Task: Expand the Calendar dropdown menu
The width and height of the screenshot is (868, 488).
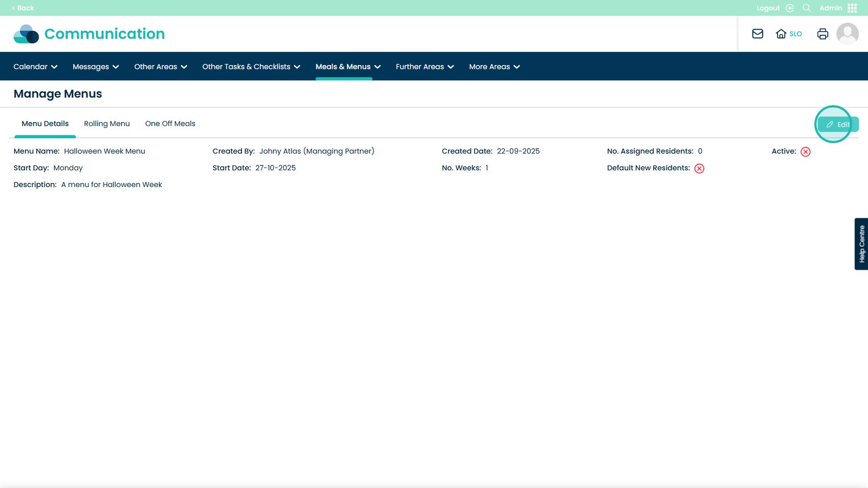Action: (x=35, y=67)
